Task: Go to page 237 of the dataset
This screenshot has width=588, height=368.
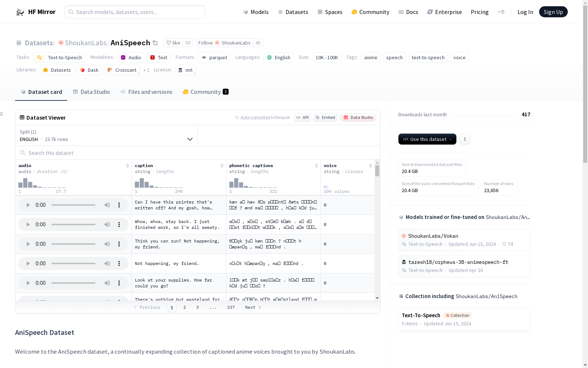Action: (x=231, y=307)
